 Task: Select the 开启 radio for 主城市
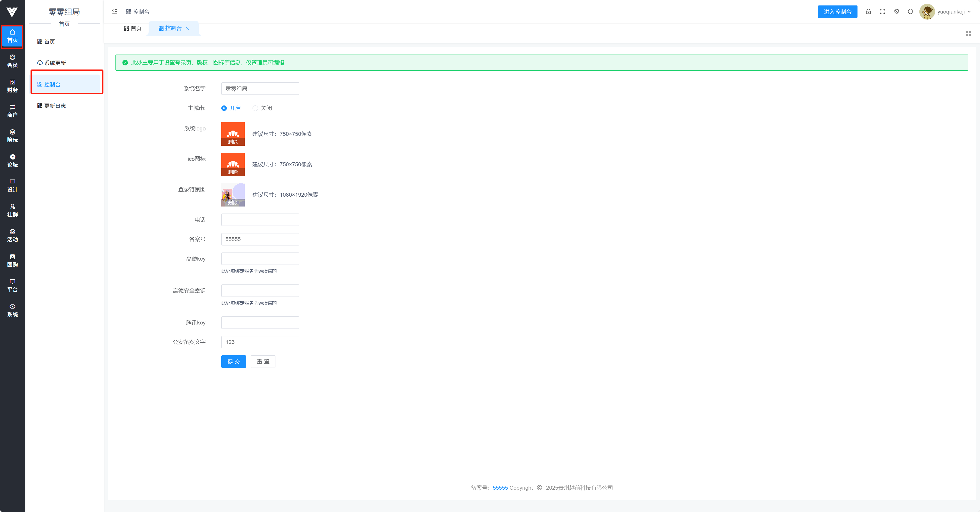[224, 108]
